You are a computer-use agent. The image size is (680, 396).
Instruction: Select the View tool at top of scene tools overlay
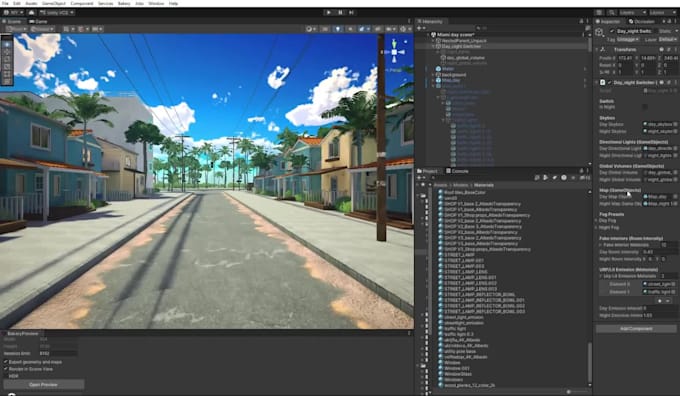(7, 45)
